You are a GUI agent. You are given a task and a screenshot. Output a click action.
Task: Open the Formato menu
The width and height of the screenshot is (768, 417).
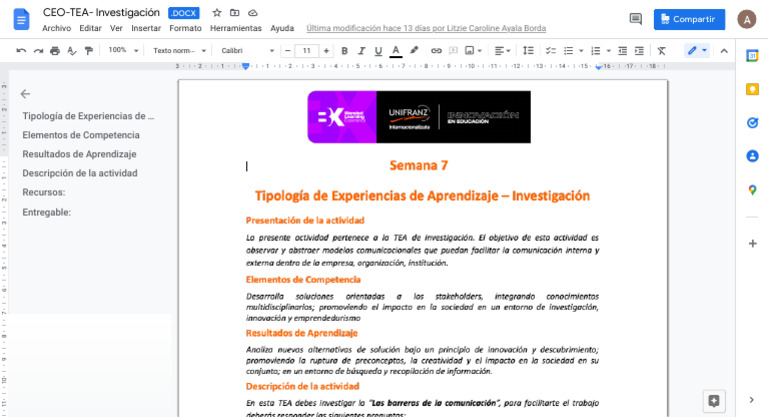tap(185, 28)
